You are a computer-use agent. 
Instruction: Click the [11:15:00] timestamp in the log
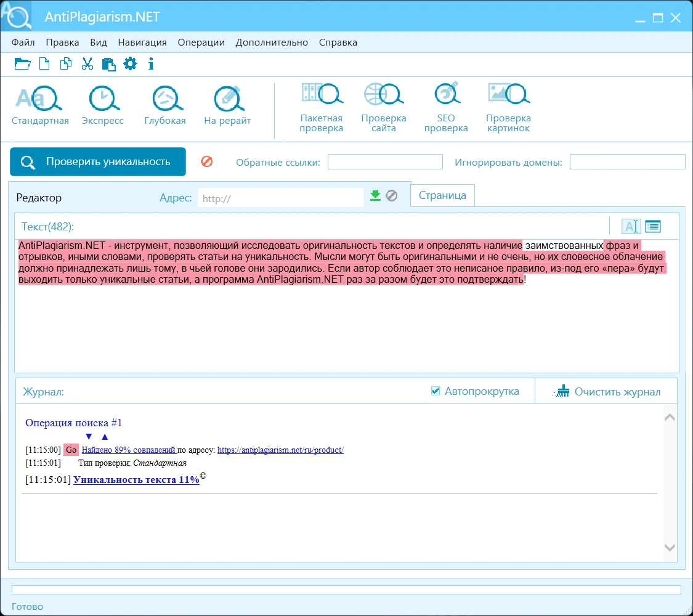point(43,450)
